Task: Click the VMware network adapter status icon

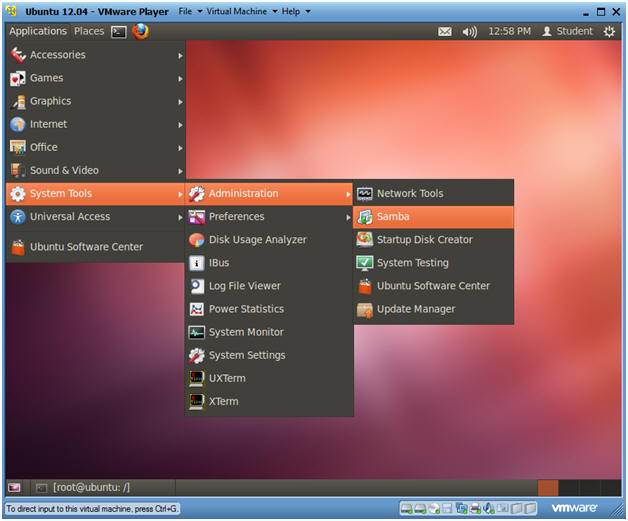Action: [x=461, y=509]
